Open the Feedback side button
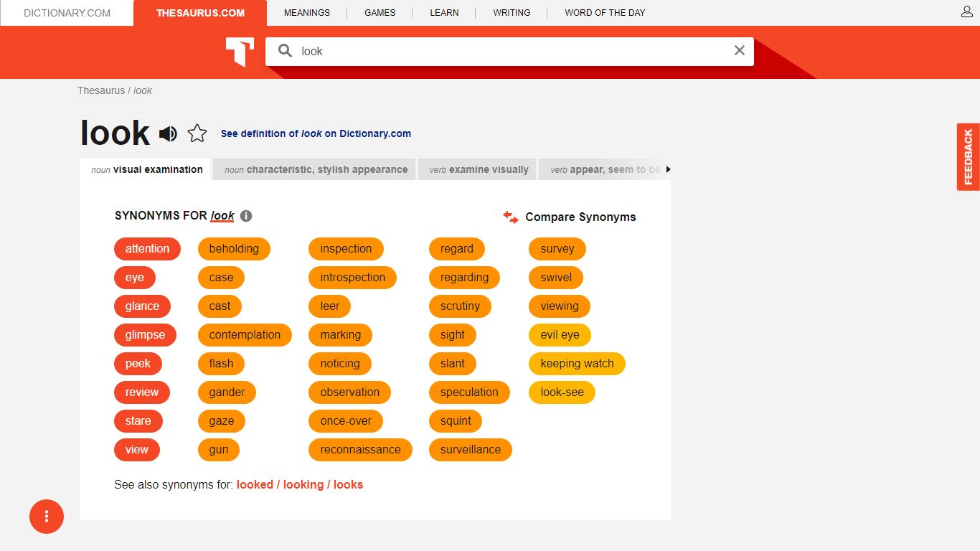The width and height of the screenshot is (980, 551). (x=969, y=156)
